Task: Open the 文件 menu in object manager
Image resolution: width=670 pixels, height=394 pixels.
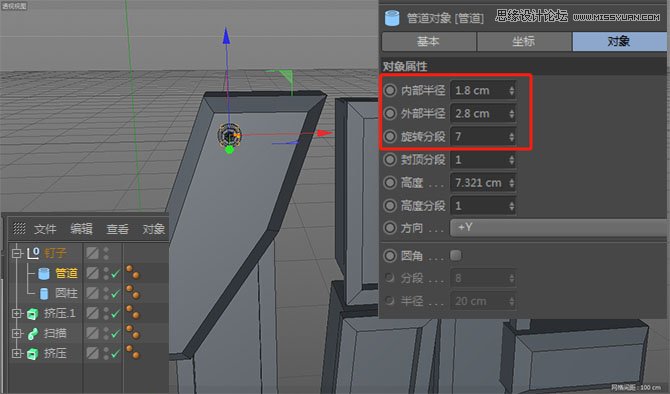Action: (x=45, y=229)
